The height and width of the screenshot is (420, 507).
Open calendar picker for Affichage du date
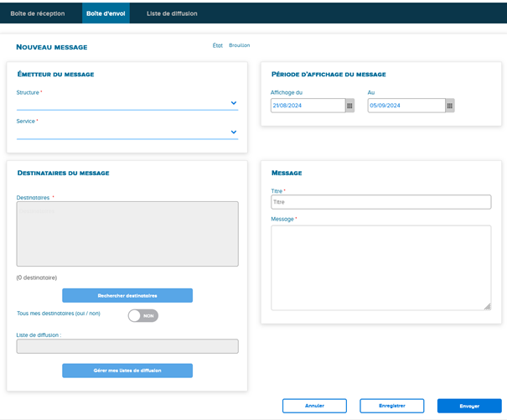click(x=349, y=106)
